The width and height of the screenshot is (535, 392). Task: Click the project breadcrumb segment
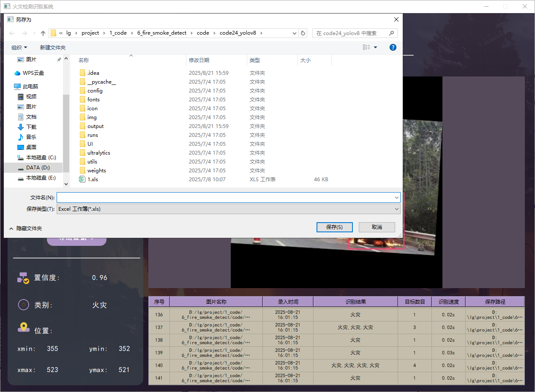click(90, 33)
